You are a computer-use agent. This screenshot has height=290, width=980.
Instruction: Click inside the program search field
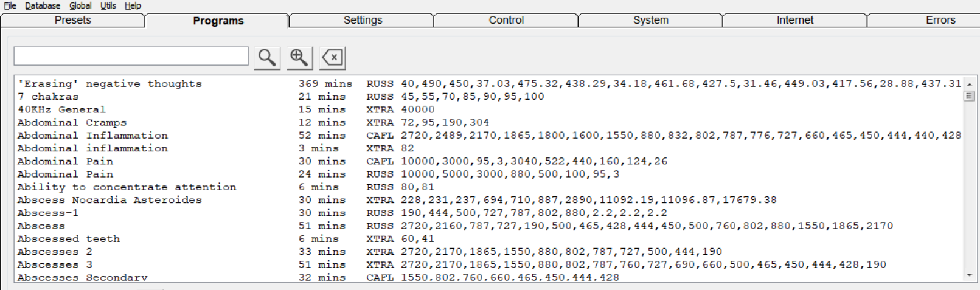tap(131, 56)
